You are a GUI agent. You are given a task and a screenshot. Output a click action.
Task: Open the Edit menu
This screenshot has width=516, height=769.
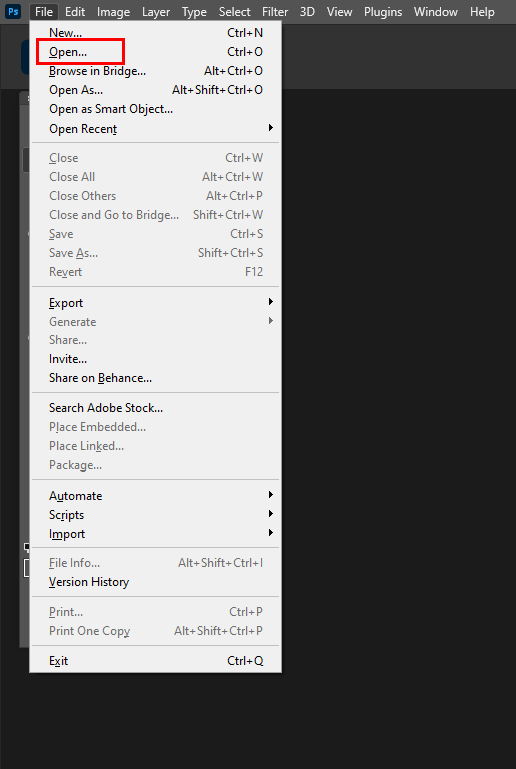point(75,12)
